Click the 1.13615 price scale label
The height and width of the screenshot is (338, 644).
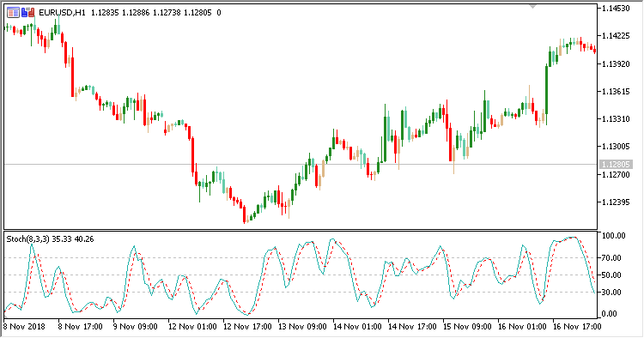click(616, 92)
